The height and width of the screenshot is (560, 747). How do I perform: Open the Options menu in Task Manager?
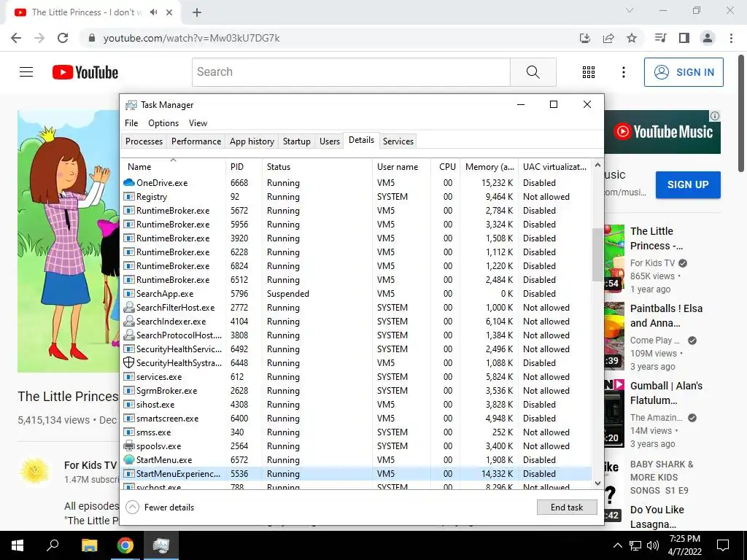click(x=163, y=122)
